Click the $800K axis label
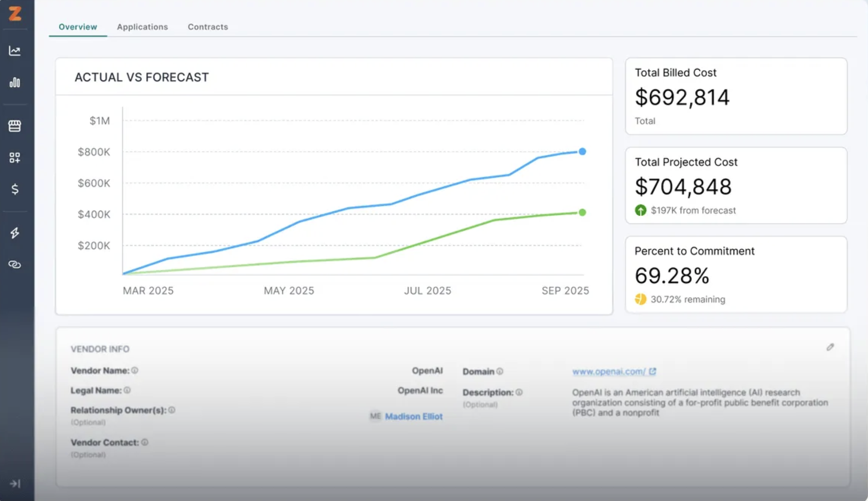 point(94,152)
